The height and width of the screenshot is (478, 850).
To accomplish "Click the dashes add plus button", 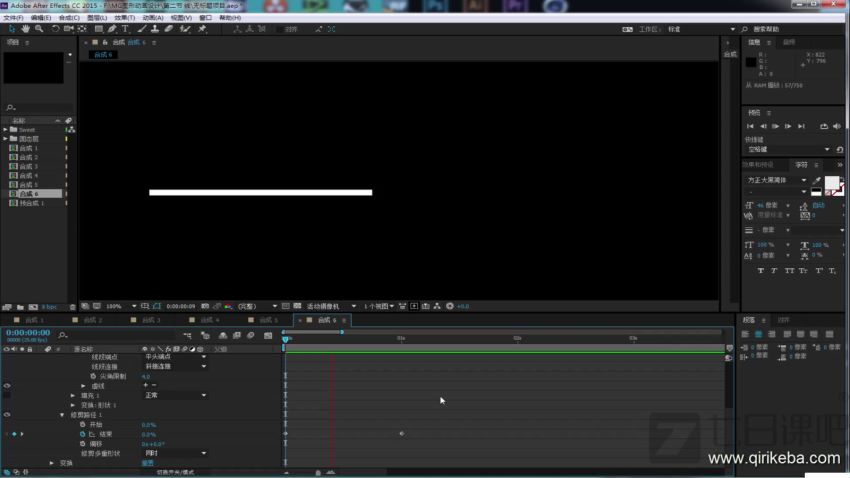I will [x=145, y=385].
